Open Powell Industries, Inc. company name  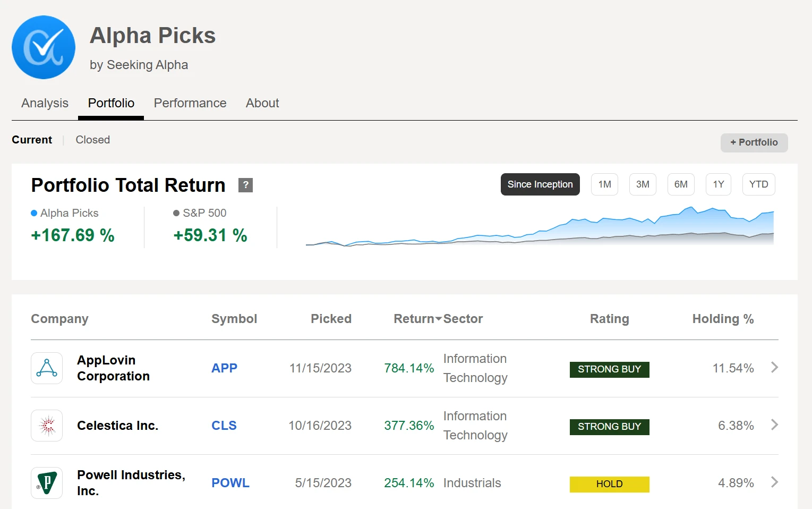tap(131, 483)
